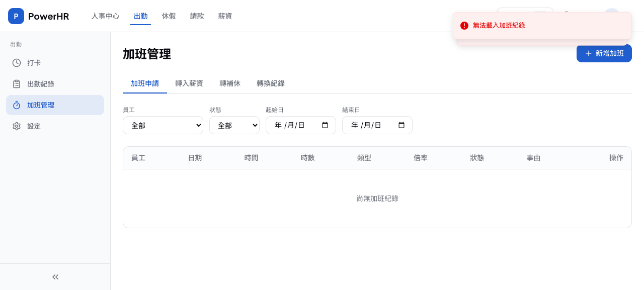Collapse the sidebar with the double-chevron icon
Image resolution: width=644 pixels, height=290 pixels.
55,277
